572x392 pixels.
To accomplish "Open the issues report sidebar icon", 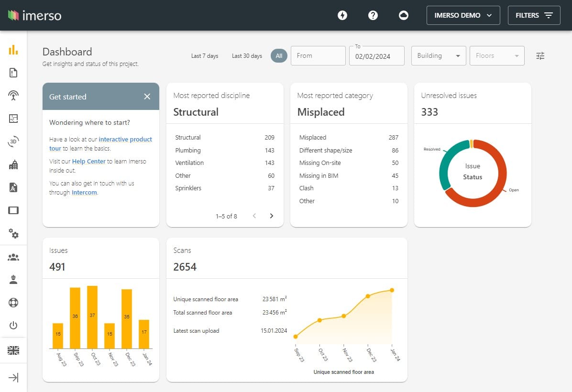I will [x=13, y=73].
